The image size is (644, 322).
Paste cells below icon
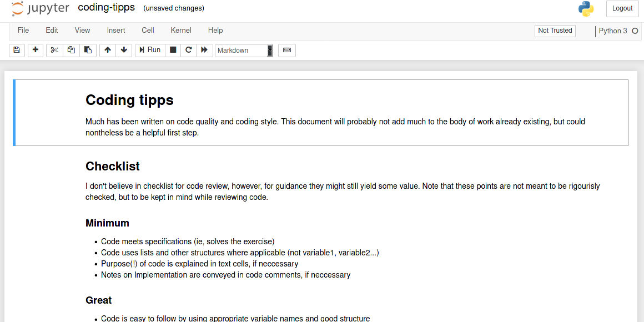pyautogui.click(x=88, y=50)
